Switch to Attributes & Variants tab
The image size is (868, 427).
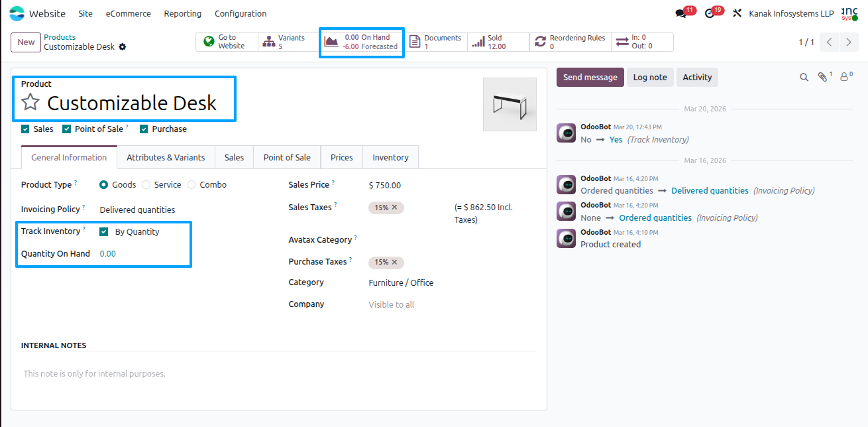[x=166, y=157]
